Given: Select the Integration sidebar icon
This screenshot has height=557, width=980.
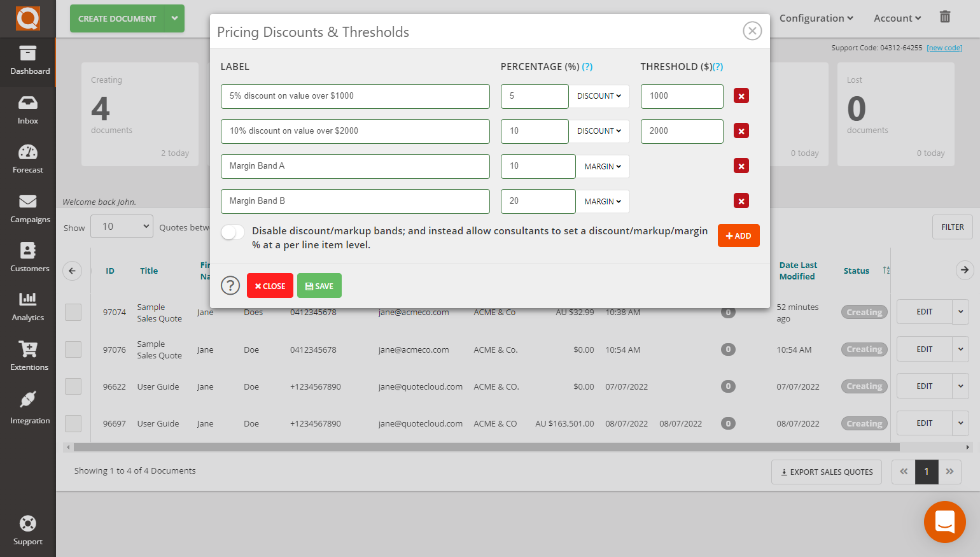Looking at the screenshot, I should point(27,407).
